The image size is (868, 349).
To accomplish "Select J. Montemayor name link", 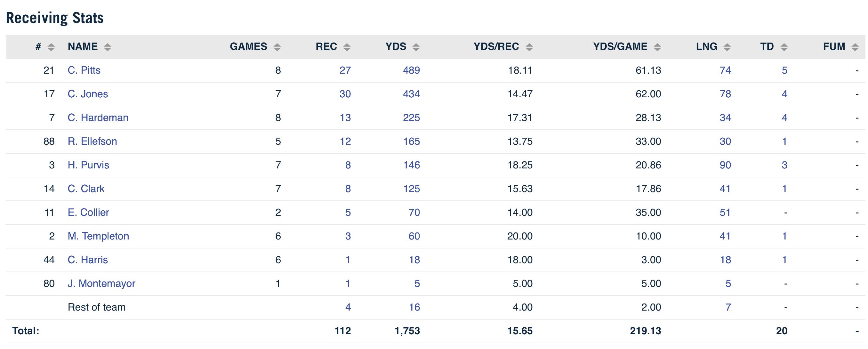I will tap(101, 283).
